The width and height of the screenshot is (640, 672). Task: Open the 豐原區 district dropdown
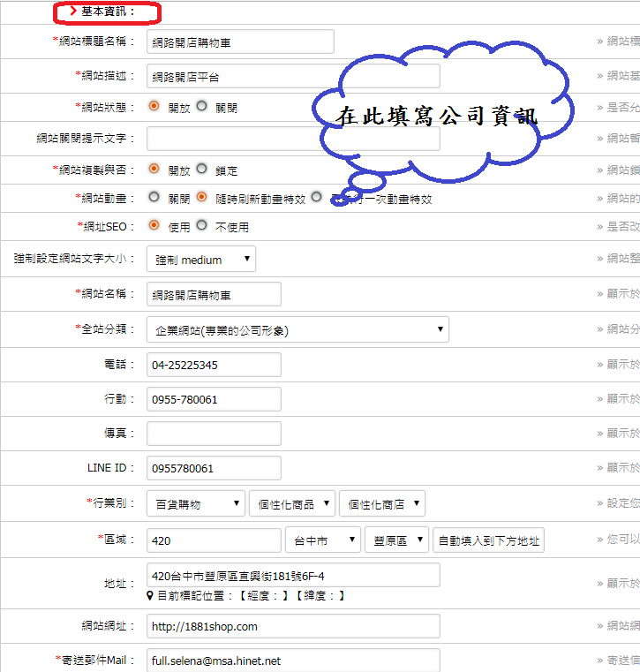point(396,540)
